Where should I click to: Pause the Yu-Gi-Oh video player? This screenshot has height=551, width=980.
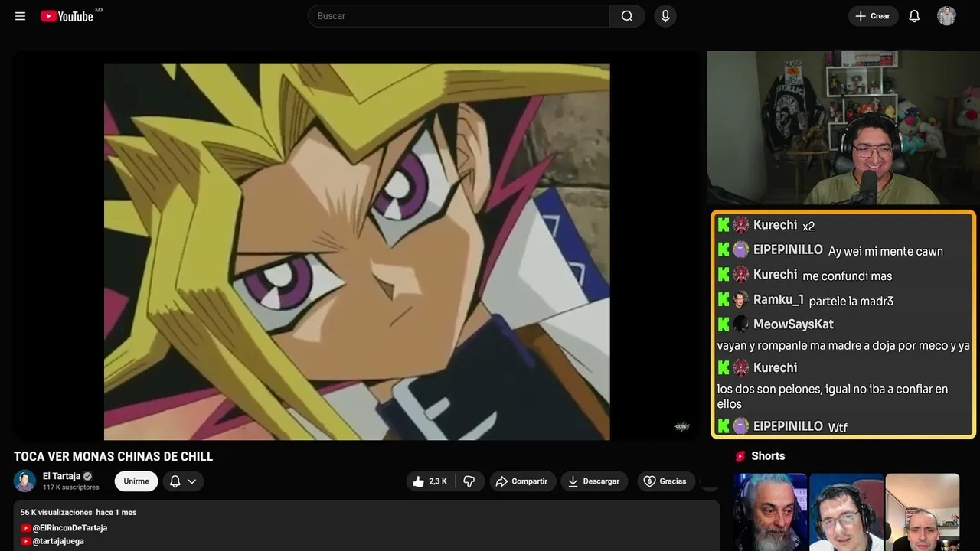click(357, 252)
